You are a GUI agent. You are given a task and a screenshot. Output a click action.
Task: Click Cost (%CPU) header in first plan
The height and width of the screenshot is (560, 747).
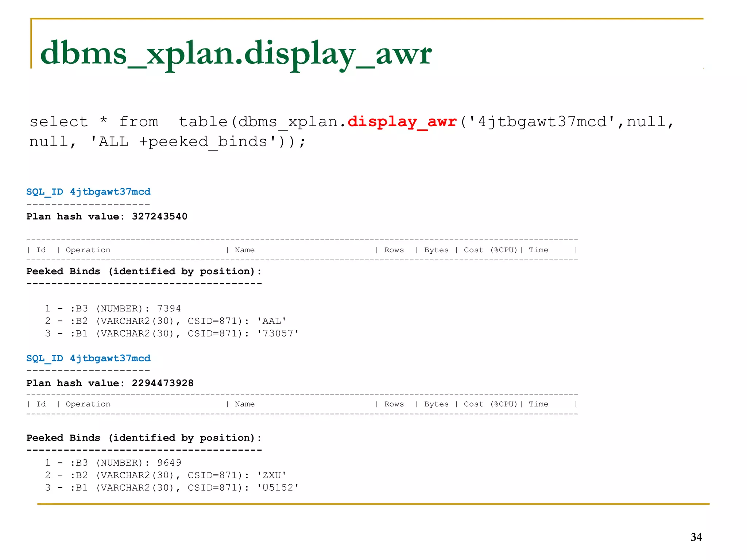point(491,250)
